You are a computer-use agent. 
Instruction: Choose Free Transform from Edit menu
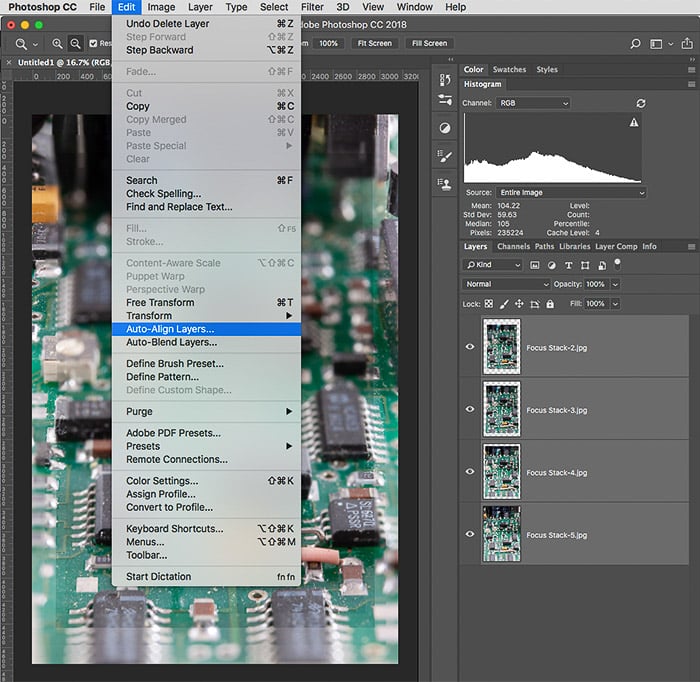pos(206,303)
